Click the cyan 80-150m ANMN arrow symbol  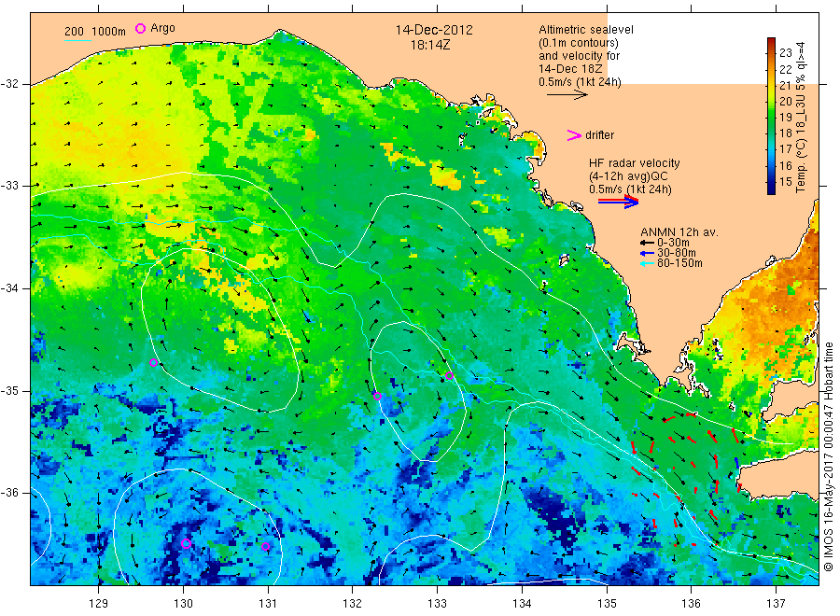[x=647, y=263]
